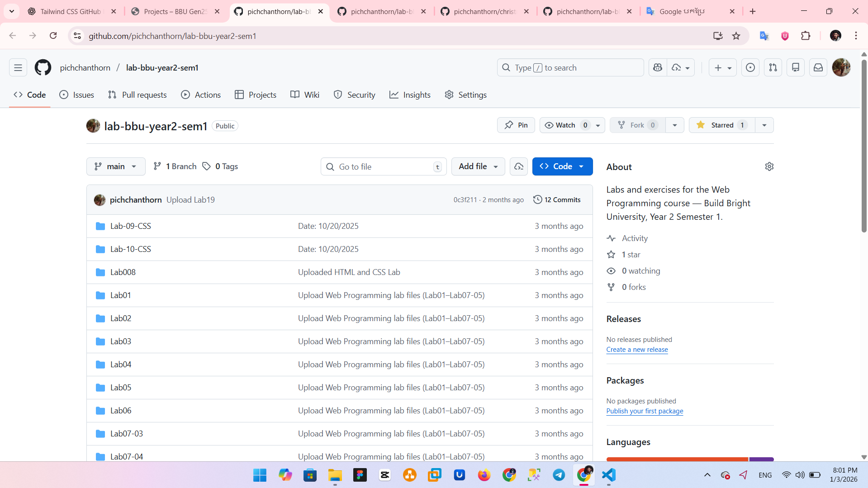The image size is (868, 488).
Task: Click the GitHub Octocat logo
Action: (43, 68)
